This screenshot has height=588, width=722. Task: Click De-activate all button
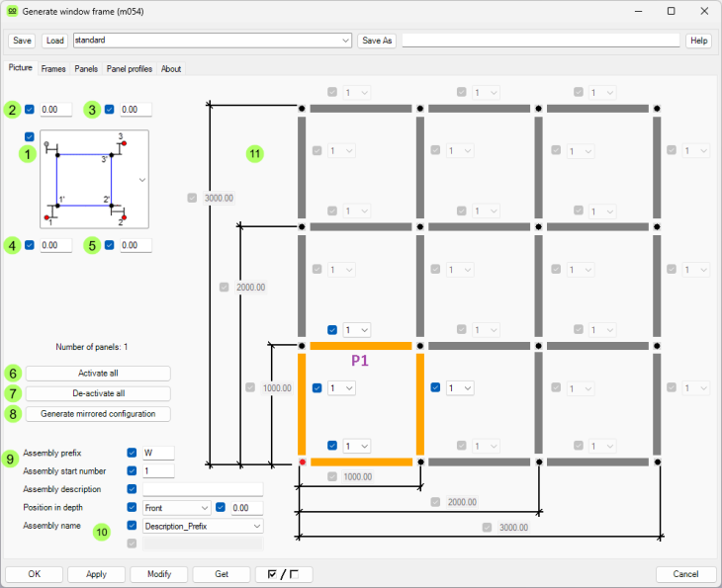click(x=98, y=393)
